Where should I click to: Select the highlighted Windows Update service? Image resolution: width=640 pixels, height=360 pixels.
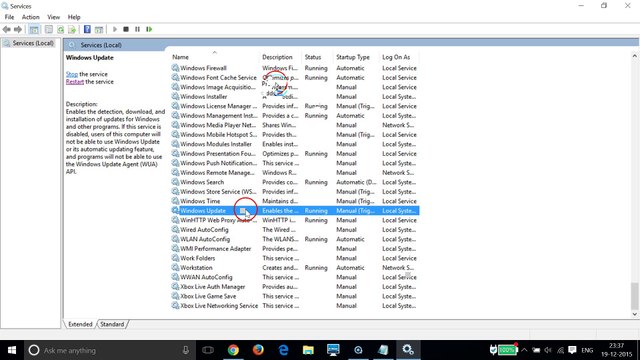pos(295,211)
